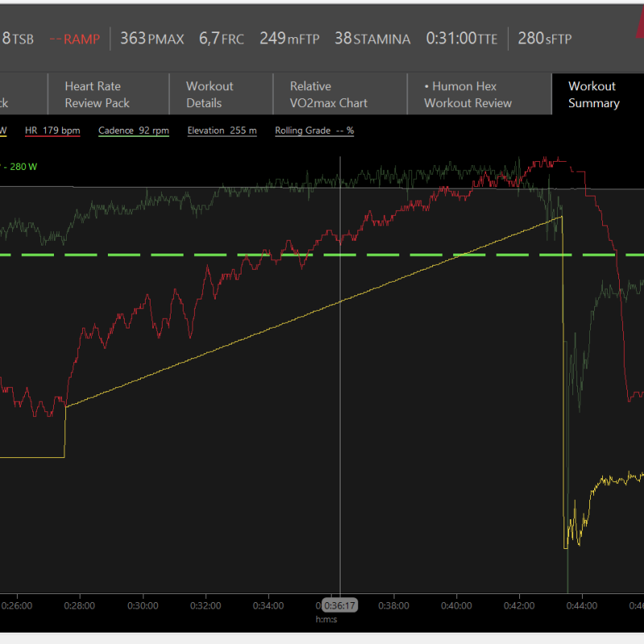This screenshot has width=644, height=644.
Task: Toggle the Rolling Grade legend channel
Action: click(x=314, y=130)
